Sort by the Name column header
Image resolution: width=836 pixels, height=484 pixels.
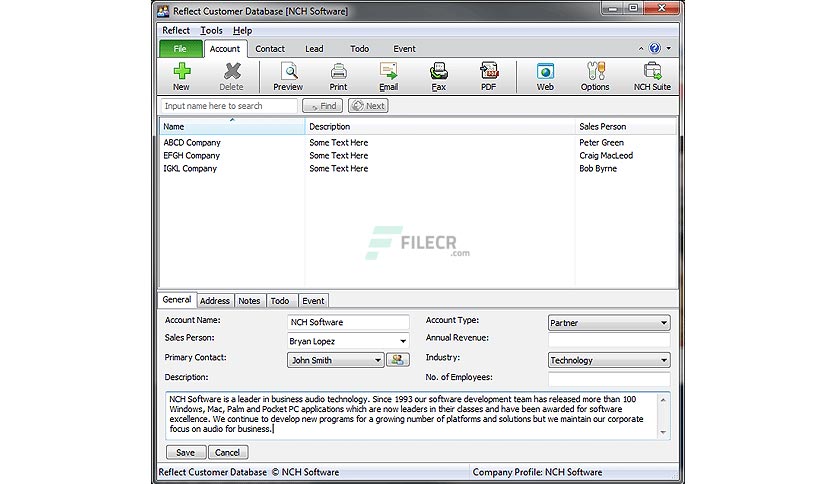click(x=232, y=126)
